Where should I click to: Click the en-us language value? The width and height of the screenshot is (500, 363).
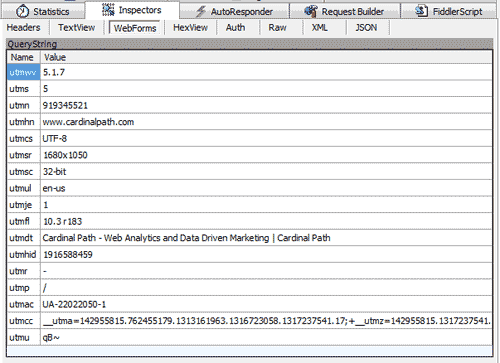(x=54, y=188)
